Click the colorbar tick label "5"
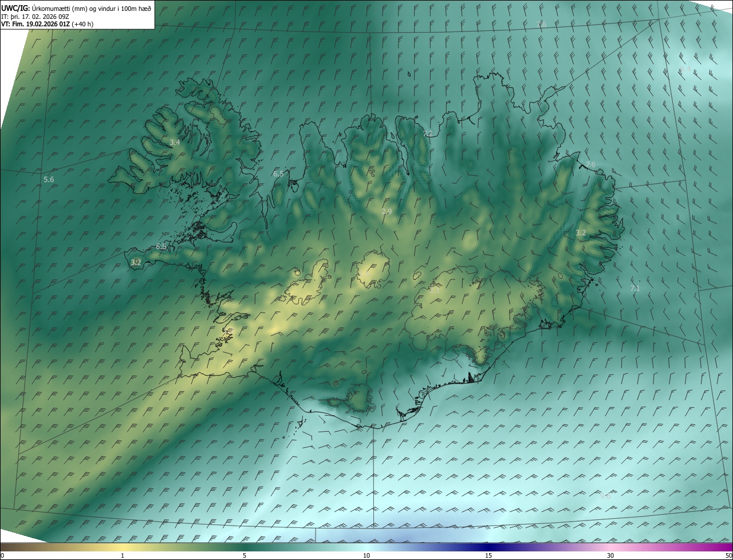This screenshot has width=733, height=560. coord(245,555)
